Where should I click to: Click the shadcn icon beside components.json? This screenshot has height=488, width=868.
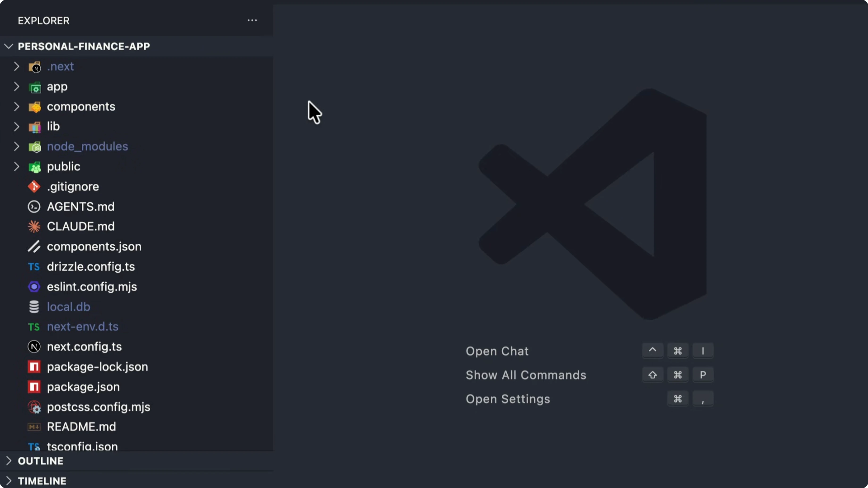(34, 247)
